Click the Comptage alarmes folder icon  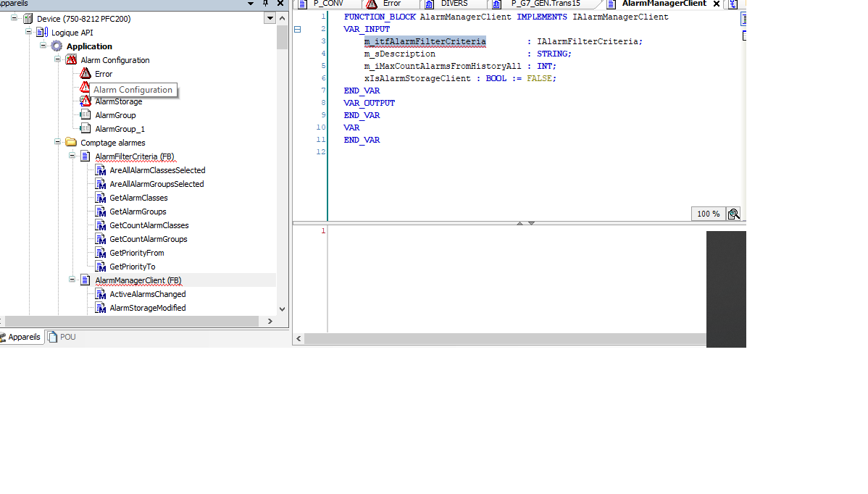71,143
